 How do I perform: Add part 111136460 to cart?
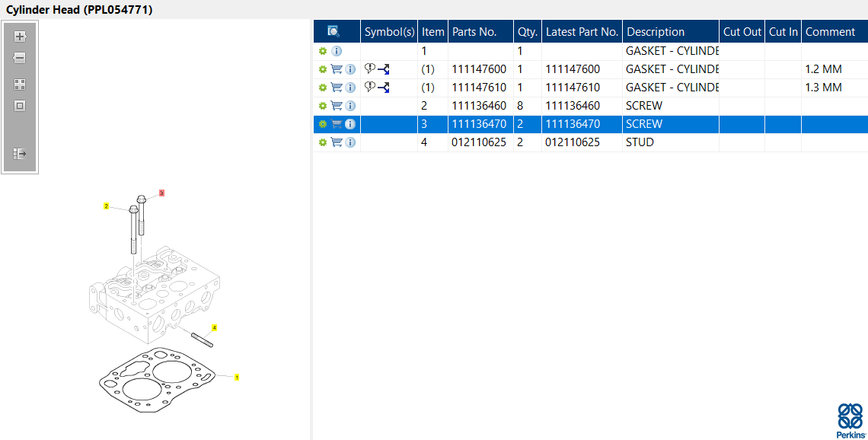[337, 106]
